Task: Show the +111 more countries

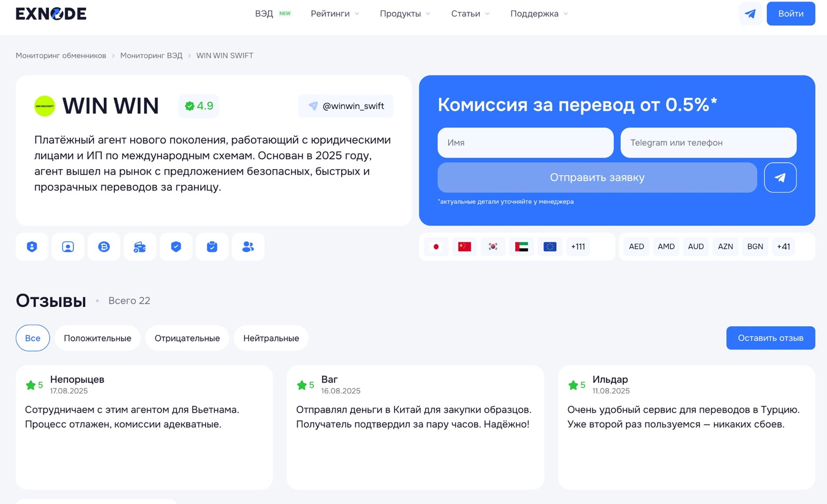Action: pyautogui.click(x=578, y=247)
